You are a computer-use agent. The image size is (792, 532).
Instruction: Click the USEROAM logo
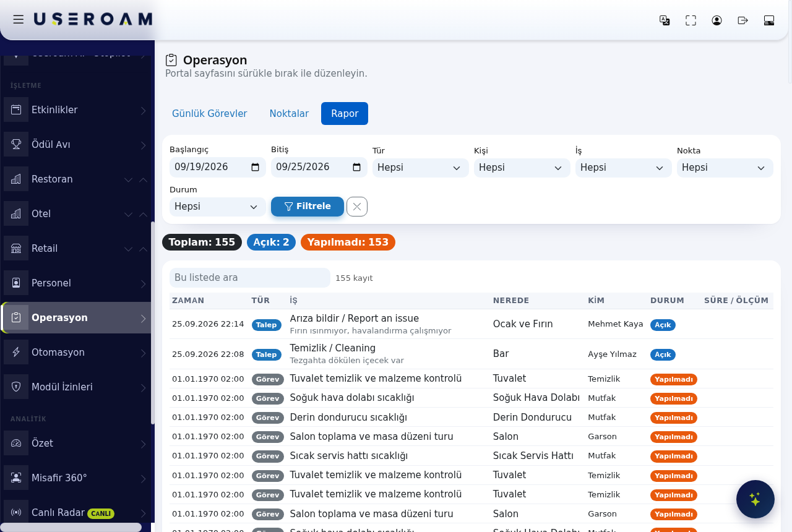pos(93,19)
